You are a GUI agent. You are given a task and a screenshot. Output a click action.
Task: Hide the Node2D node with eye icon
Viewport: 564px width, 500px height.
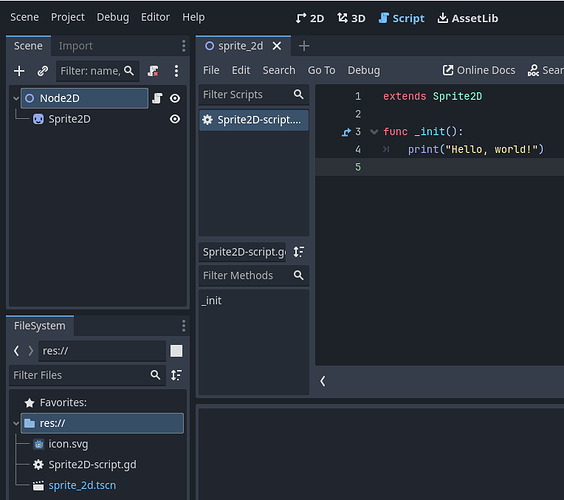click(175, 98)
